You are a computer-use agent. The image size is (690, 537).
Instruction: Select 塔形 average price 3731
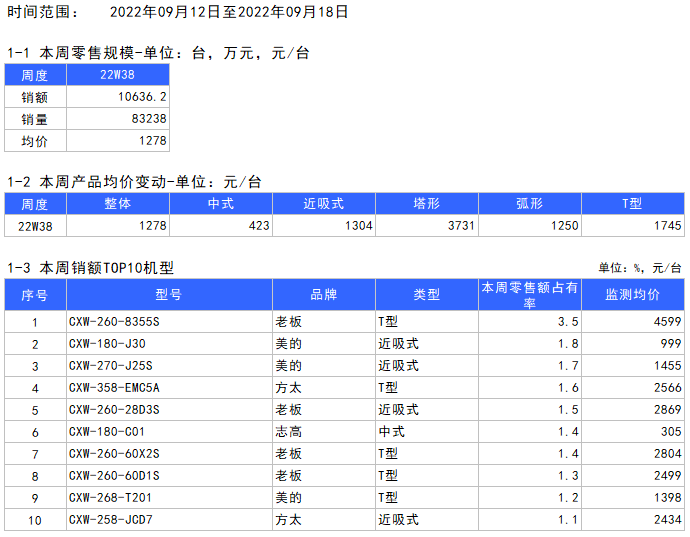[x=461, y=226]
